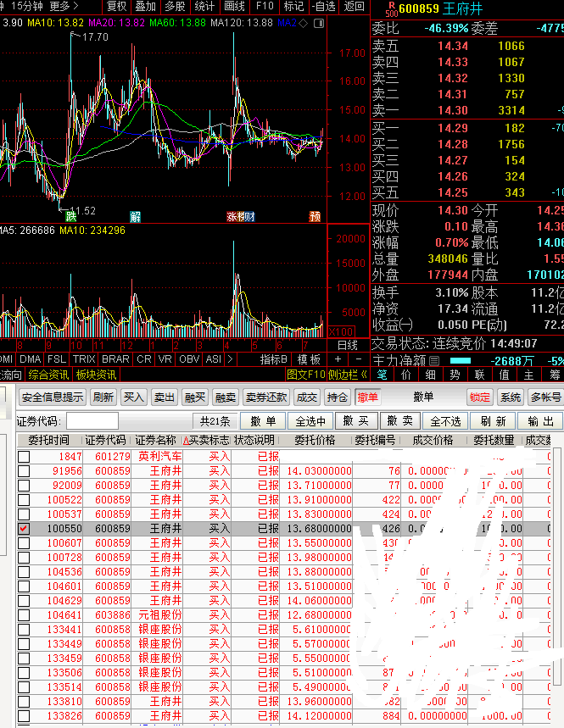Tick the checkbox for 英利汽车 order
564x728 pixels.
(x=24, y=457)
